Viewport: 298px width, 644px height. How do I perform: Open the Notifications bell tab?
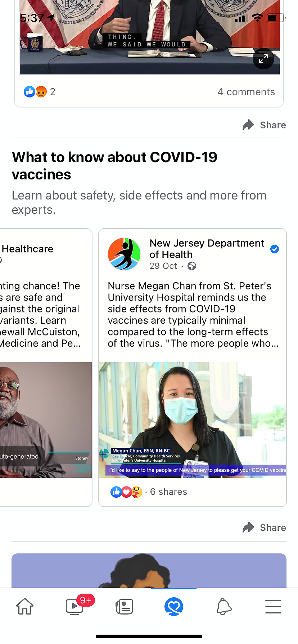(223, 606)
